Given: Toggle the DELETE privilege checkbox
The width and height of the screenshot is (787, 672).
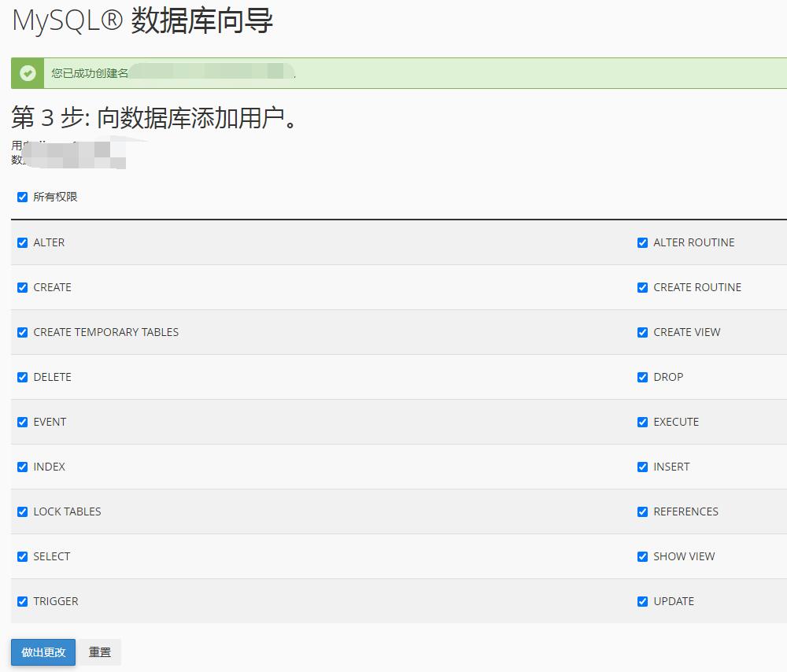Looking at the screenshot, I should coord(22,377).
